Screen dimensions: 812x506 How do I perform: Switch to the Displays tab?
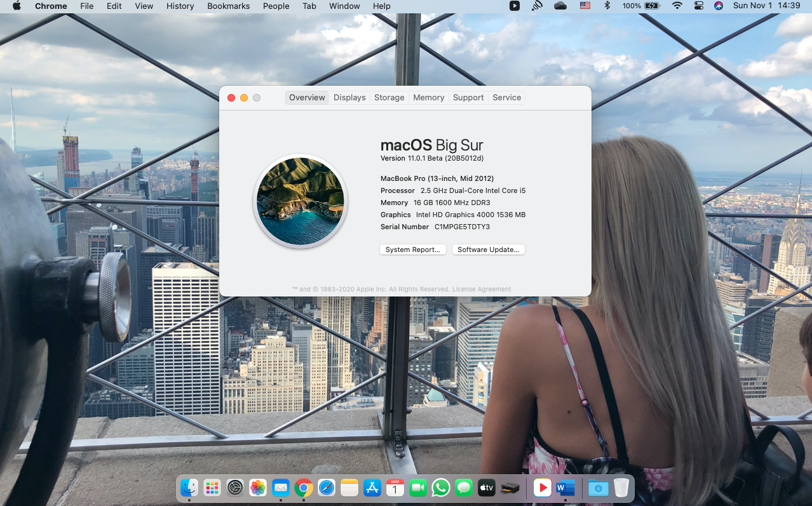coord(349,97)
